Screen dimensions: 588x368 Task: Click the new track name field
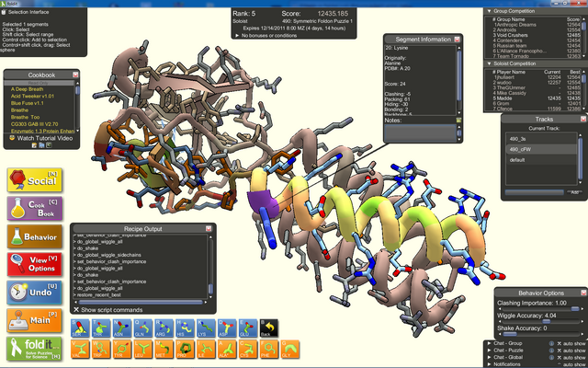[x=535, y=192]
